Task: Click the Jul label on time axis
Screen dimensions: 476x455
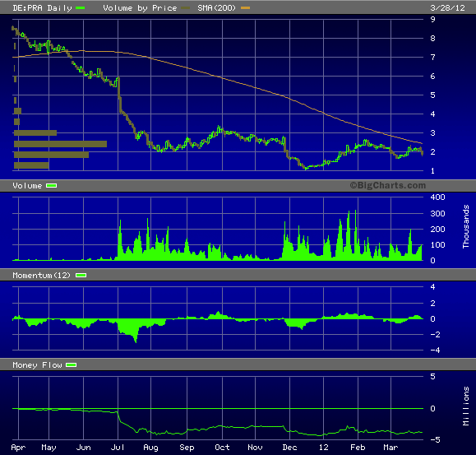Action: tap(118, 448)
